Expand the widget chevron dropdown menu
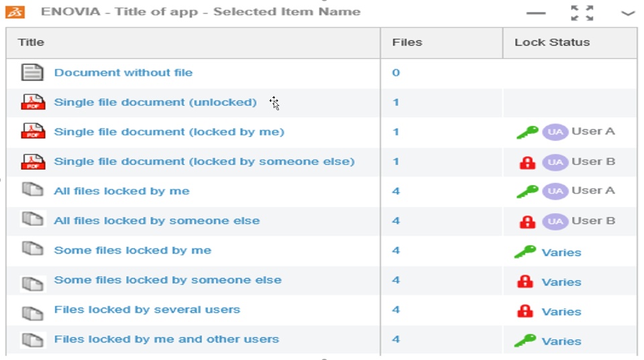This screenshot has width=644, height=360. point(628,13)
